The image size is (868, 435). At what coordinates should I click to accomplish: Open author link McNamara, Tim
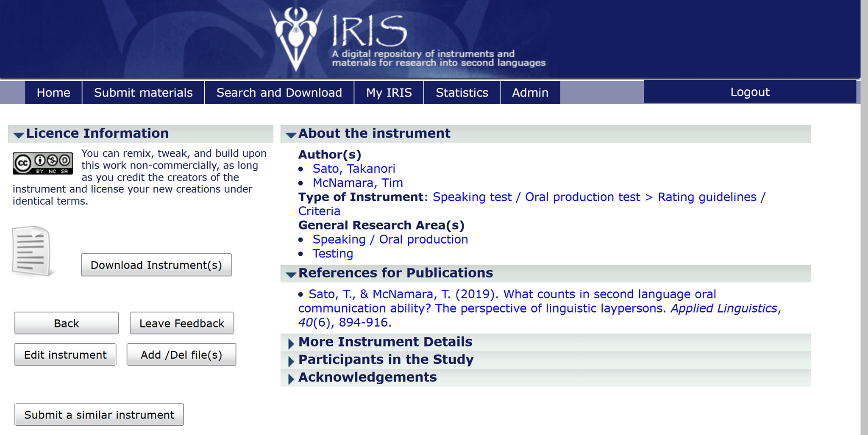coord(358,183)
